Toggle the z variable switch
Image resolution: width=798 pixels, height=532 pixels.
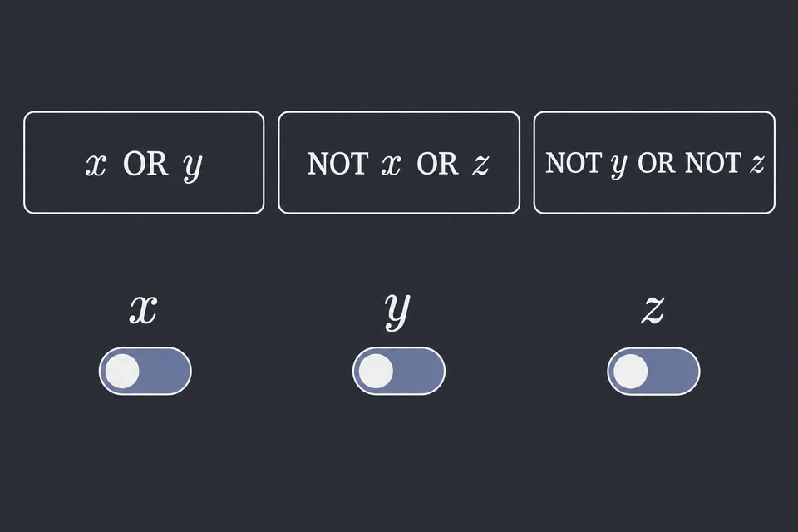pos(653,371)
